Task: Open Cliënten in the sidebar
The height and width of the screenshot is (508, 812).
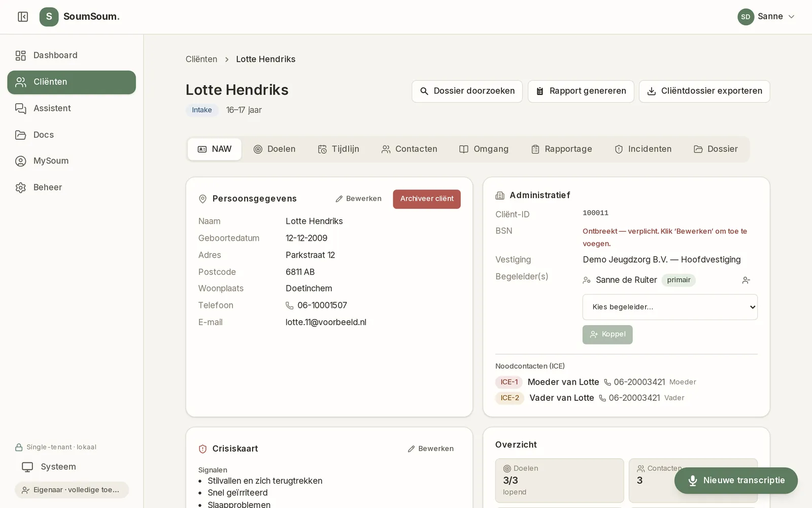Action: [x=72, y=82]
